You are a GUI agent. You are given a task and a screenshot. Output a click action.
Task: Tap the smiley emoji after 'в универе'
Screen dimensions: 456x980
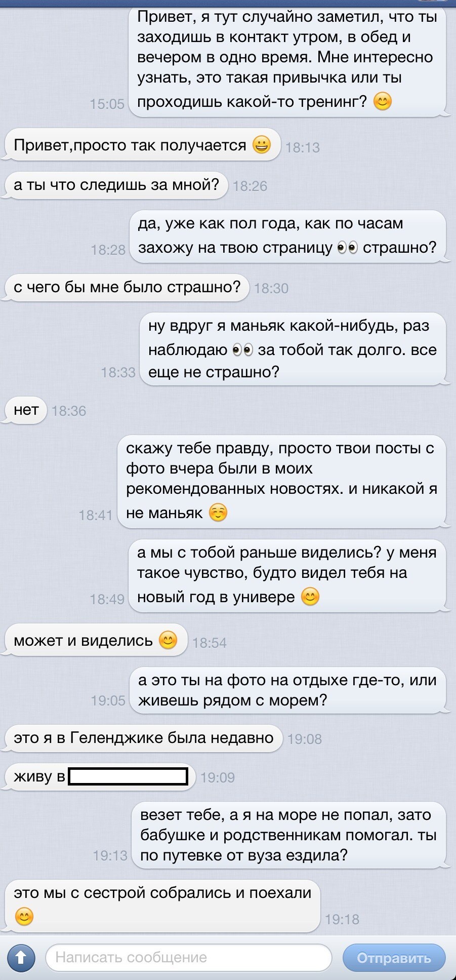coord(310,597)
